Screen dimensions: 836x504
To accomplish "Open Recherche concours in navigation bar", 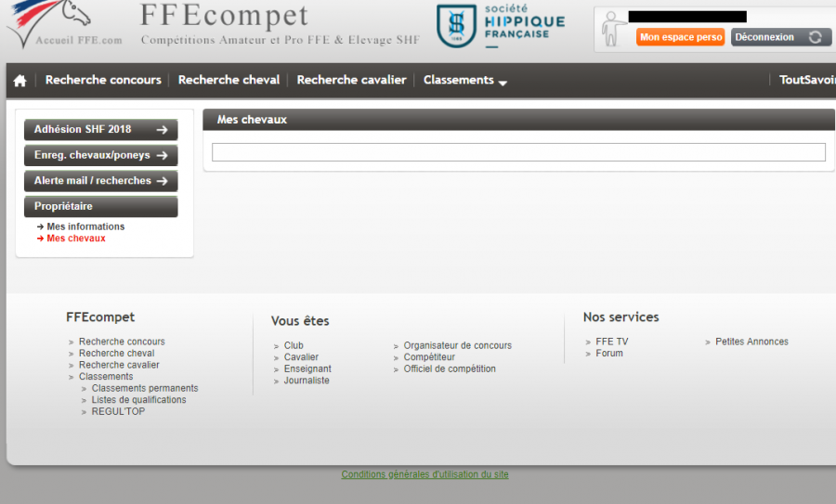I will coord(103,81).
